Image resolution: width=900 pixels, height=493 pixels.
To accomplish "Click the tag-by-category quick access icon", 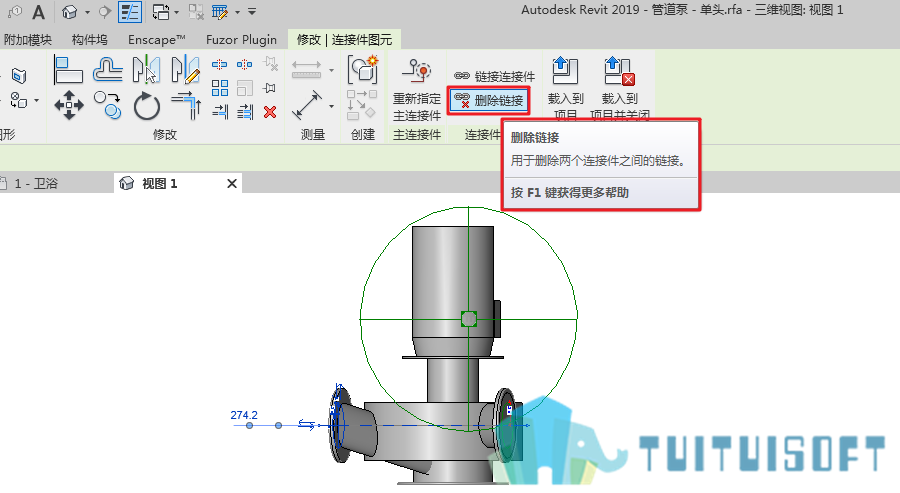I will click(x=14, y=11).
